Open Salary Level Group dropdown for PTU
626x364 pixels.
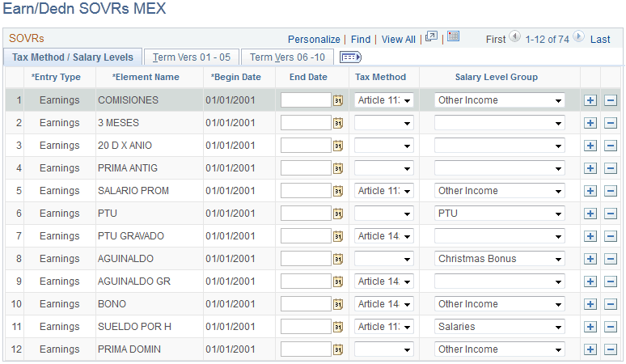pos(500,214)
